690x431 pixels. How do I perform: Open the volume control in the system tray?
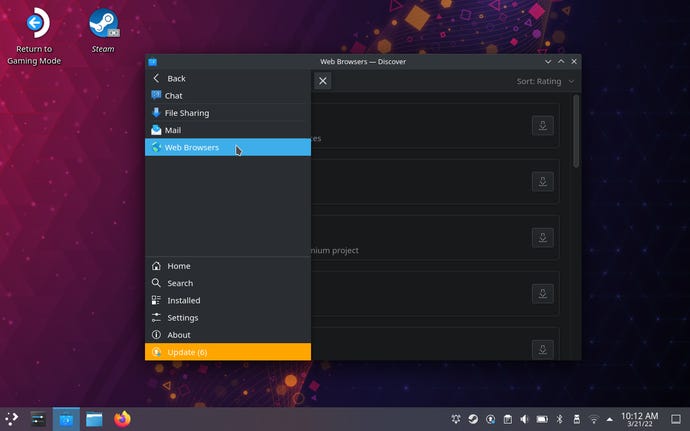(524, 419)
